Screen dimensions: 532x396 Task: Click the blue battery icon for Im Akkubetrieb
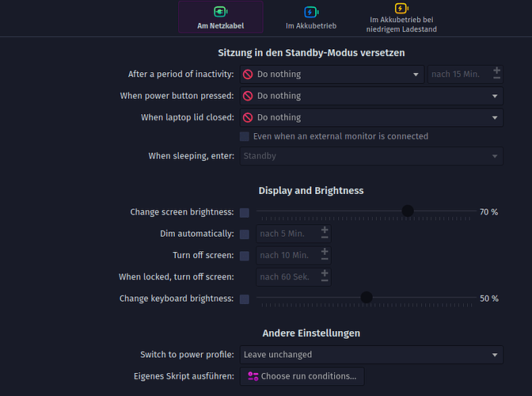pos(310,12)
